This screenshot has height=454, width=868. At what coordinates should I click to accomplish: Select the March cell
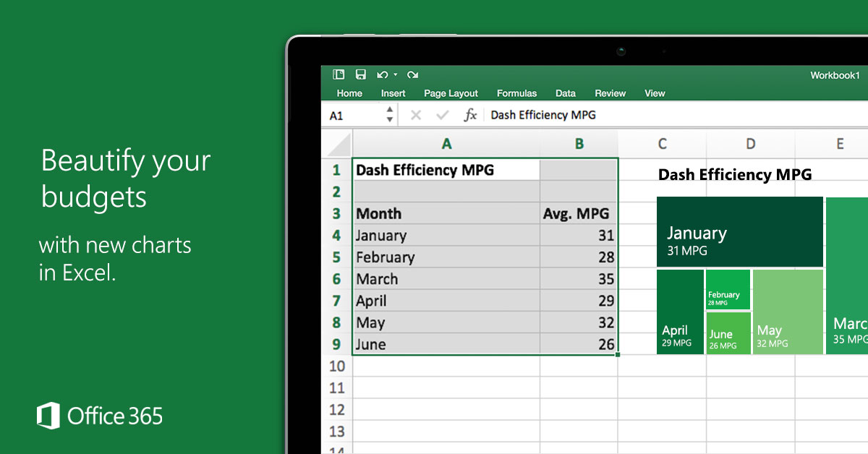pyautogui.click(x=446, y=278)
